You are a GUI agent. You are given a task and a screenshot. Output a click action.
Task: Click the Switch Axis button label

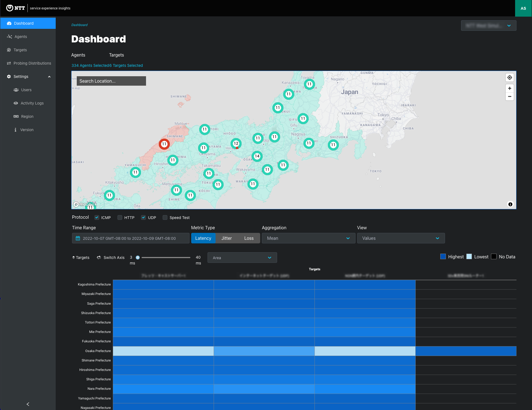(x=114, y=258)
